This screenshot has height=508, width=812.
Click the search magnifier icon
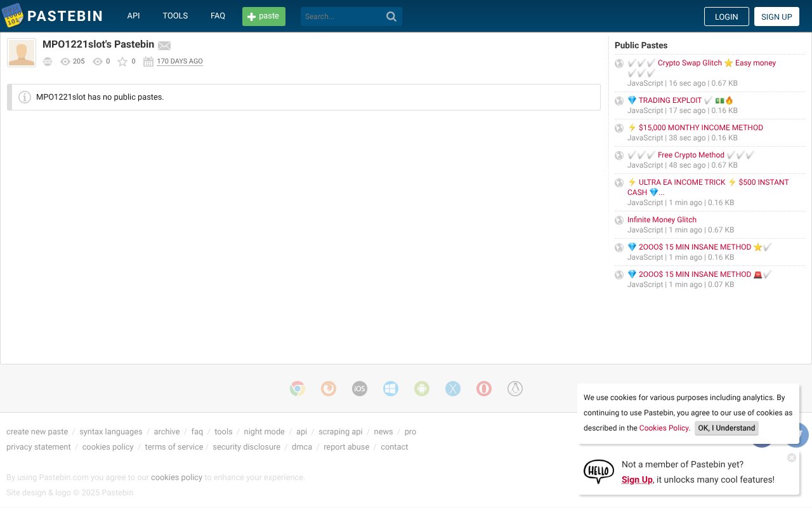coord(391,16)
